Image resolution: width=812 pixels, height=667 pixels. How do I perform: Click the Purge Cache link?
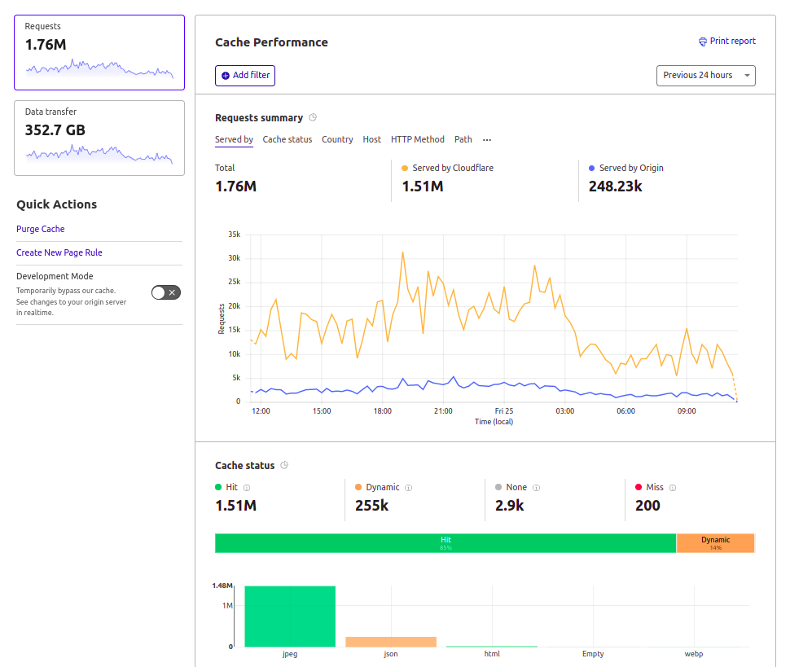pos(41,230)
